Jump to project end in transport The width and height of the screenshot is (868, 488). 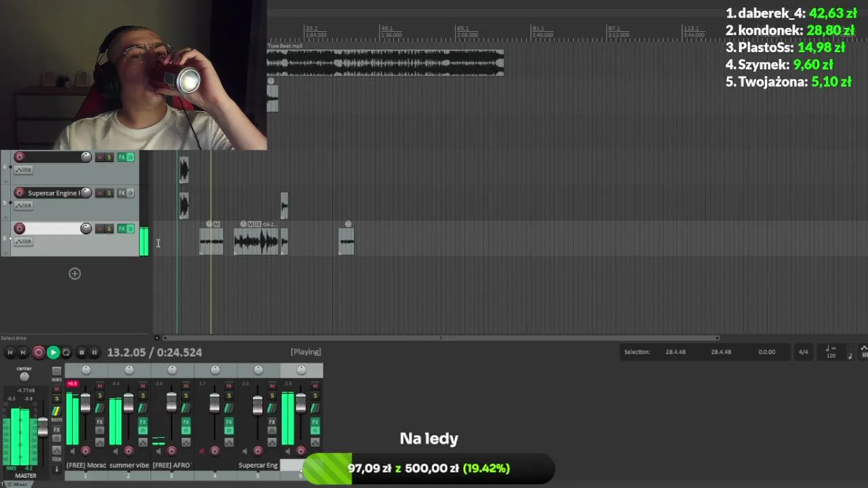tap(23, 352)
